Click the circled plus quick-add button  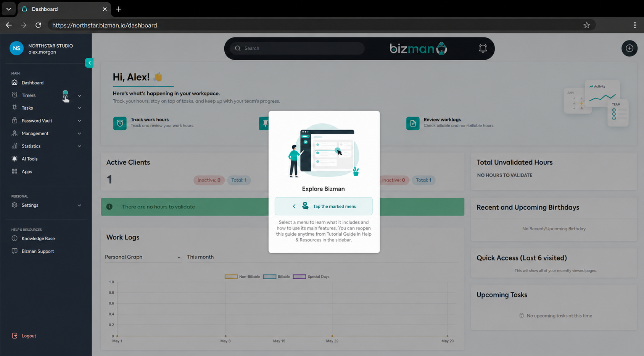click(630, 49)
